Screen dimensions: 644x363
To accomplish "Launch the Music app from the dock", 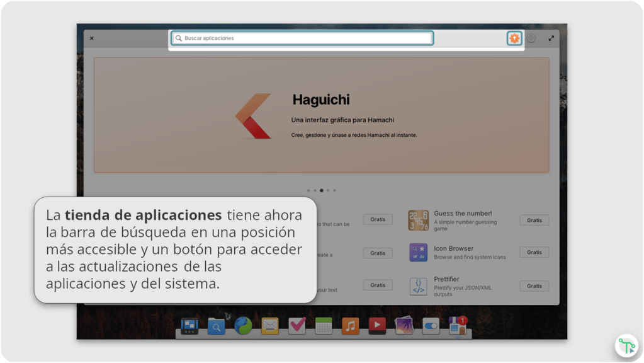I will pos(350,326).
